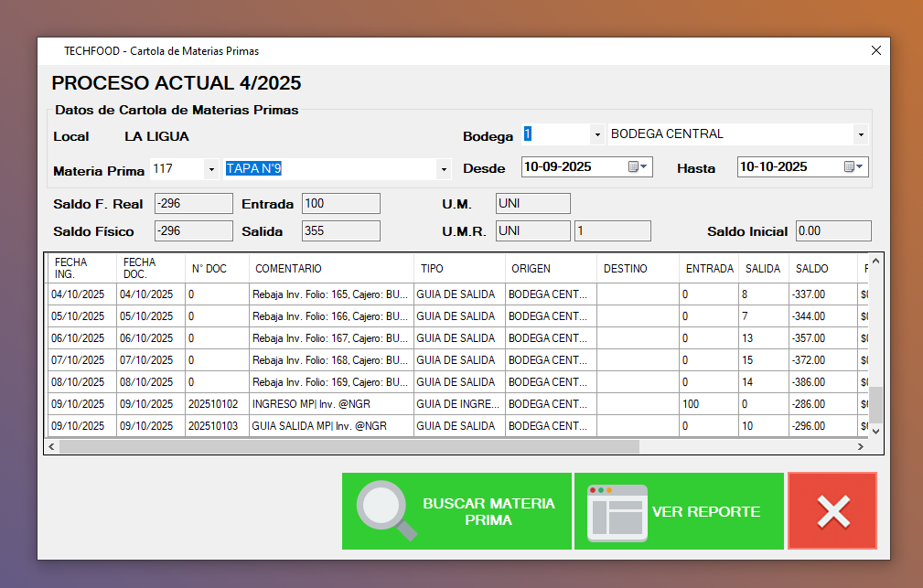Expand the TAPA N°9 material dropdown

[x=445, y=169]
